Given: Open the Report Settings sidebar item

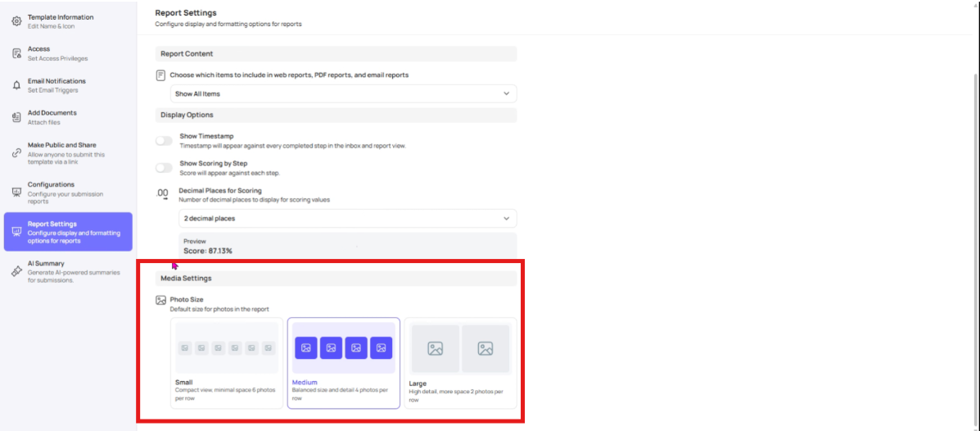Looking at the screenshot, I should 68,232.
